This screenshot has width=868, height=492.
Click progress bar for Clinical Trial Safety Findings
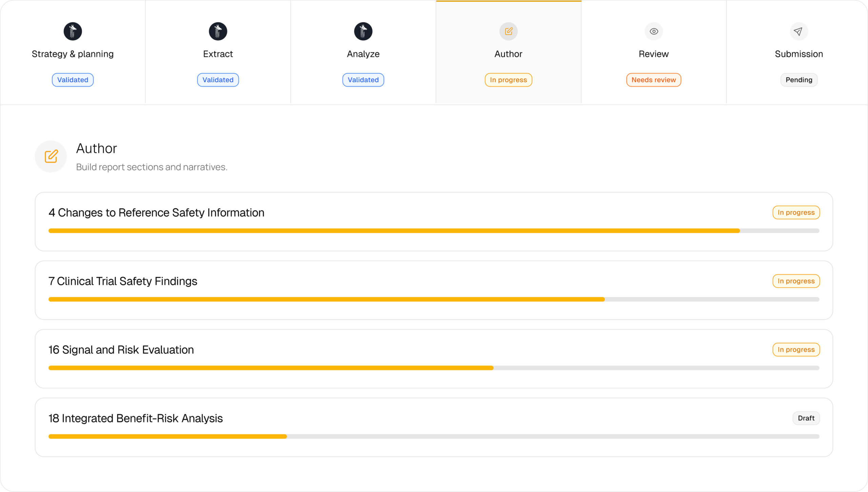[434, 300]
